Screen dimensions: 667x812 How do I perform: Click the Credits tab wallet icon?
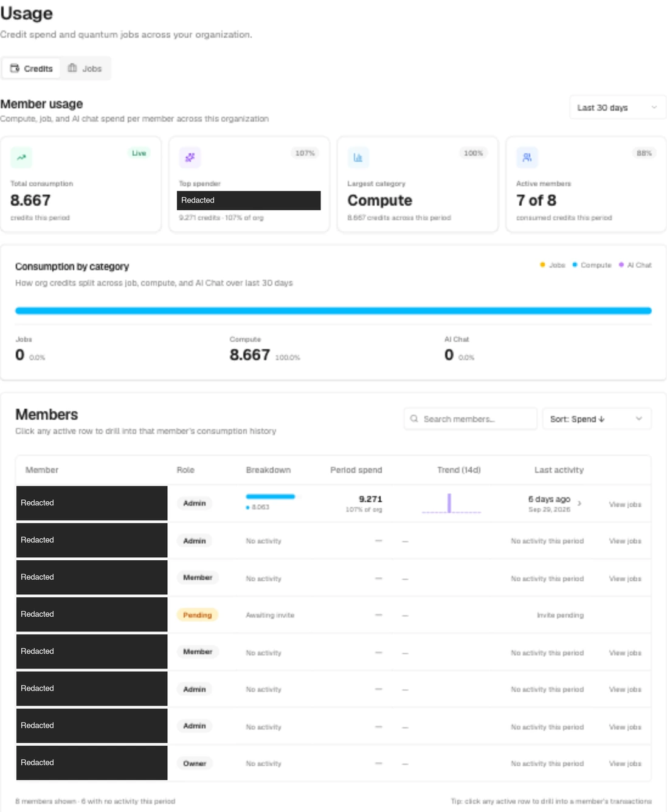pyautogui.click(x=15, y=69)
